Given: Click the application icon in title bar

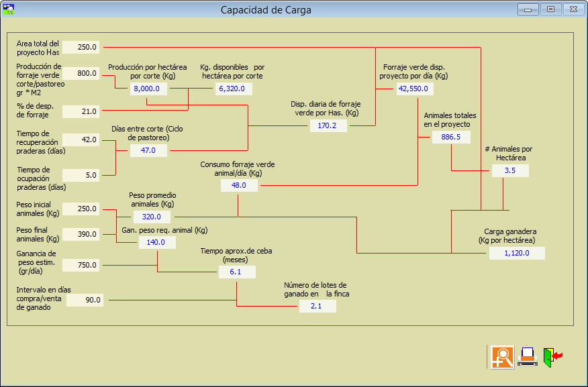Looking at the screenshot, I should point(9,10).
